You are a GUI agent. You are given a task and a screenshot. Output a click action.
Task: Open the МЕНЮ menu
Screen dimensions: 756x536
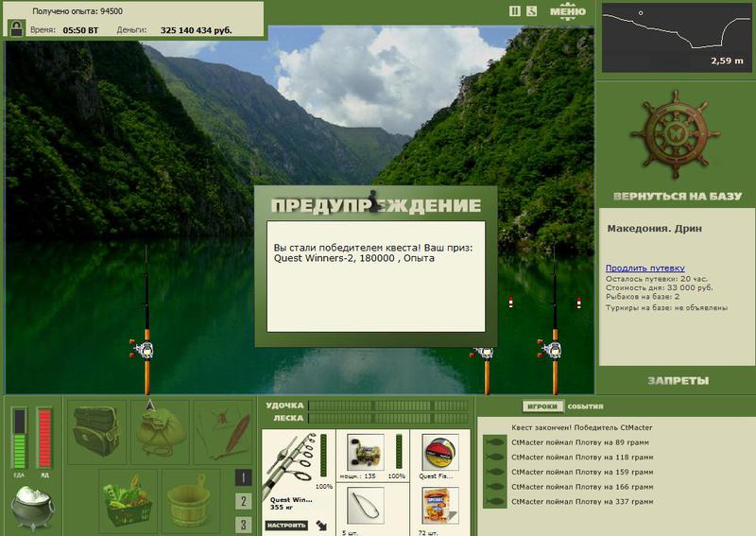click(568, 10)
